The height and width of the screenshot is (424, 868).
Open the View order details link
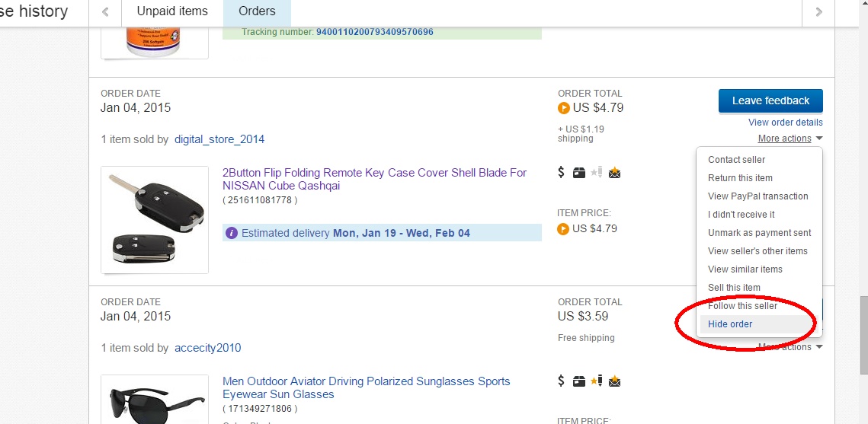(x=785, y=123)
